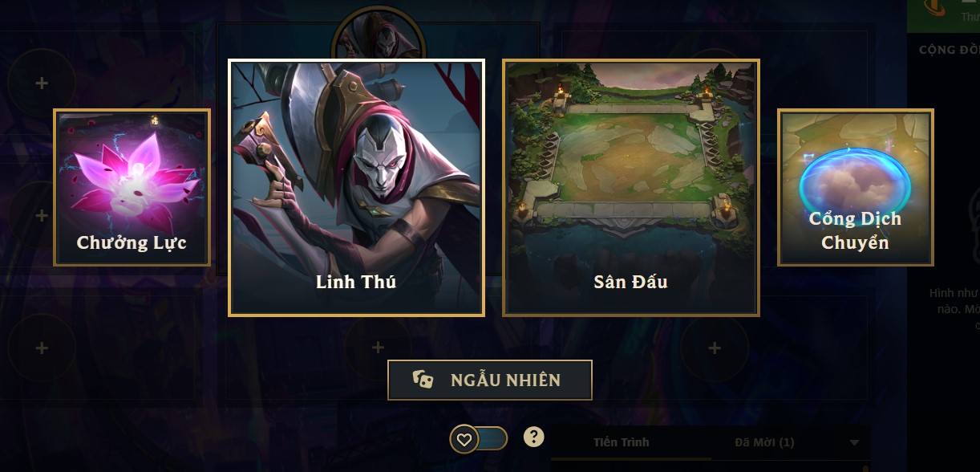Open the CỘNG ĐỒNG panel header
The image size is (980, 472).
(949, 50)
